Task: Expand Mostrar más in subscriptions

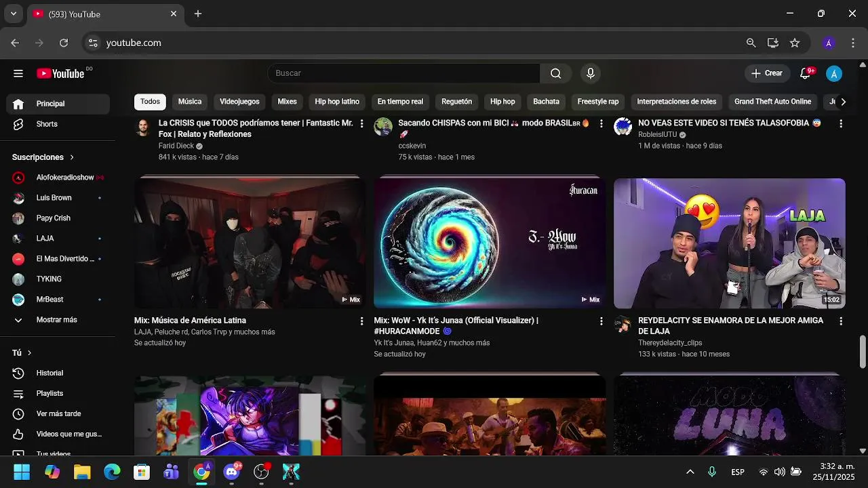Action: tap(58, 320)
